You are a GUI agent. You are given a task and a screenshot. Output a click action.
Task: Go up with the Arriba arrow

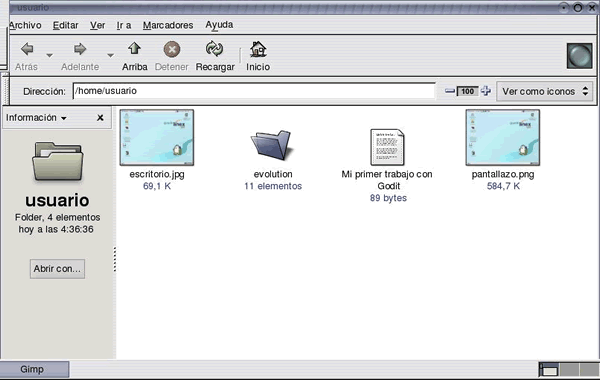(x=134, y=49)
